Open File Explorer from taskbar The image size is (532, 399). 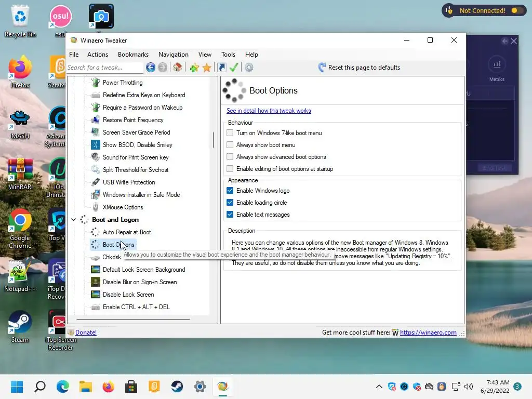click(x=86, y=387)
